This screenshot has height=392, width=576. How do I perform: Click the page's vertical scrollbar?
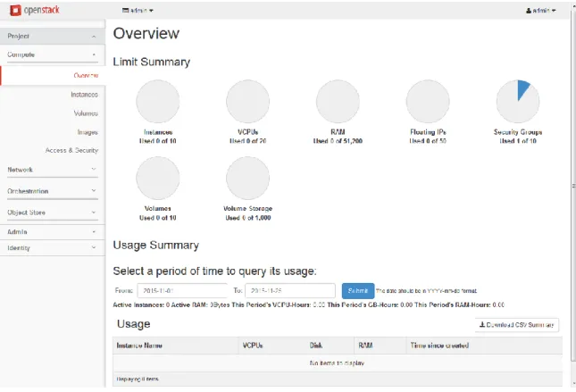click(573, 184)
